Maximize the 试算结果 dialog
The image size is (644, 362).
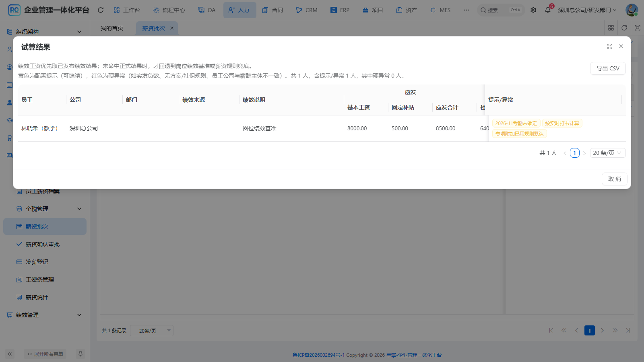pos(610,47)
